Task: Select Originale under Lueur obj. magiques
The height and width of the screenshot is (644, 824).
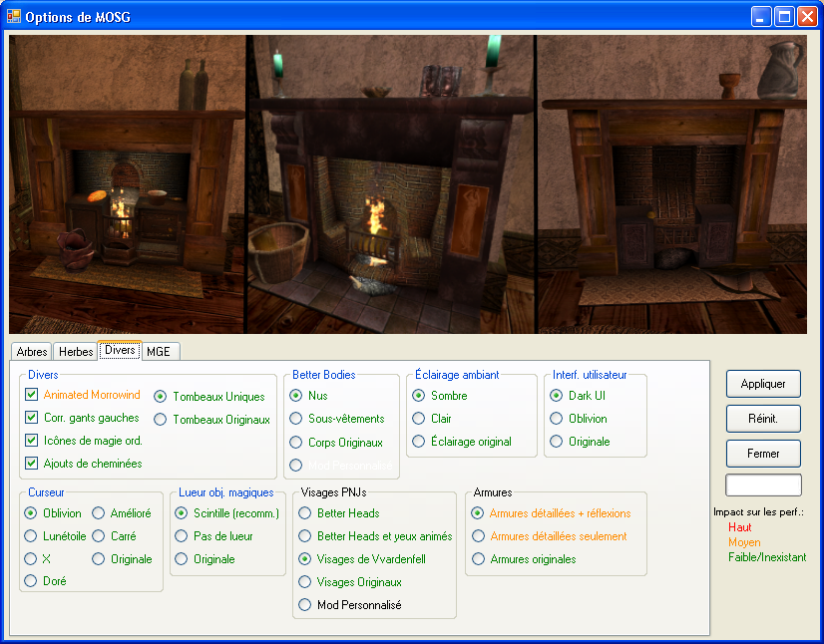Action: (x=182, y=559)
